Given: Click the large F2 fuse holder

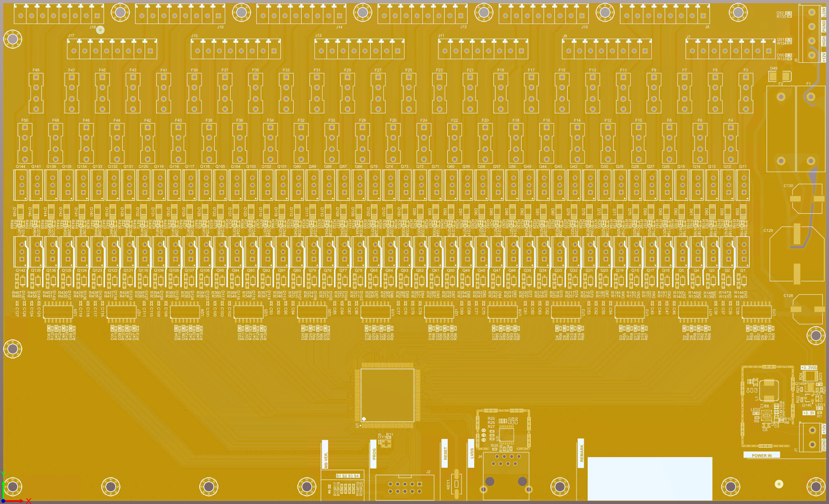Looking at the screenshot, I should coord(781,129).
